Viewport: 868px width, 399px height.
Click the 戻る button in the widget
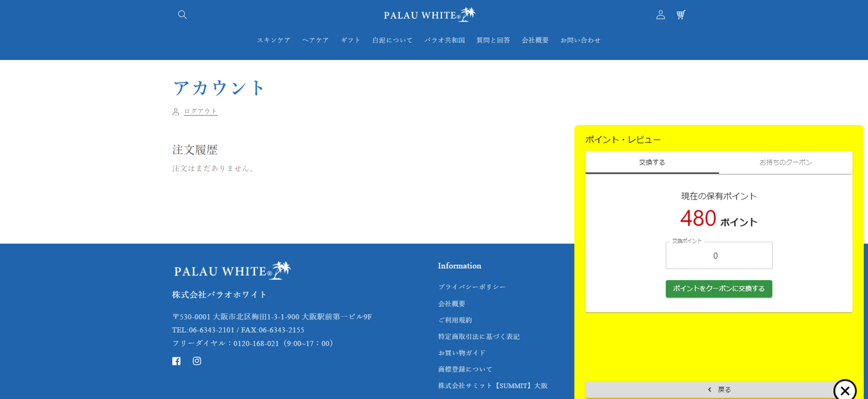point(718,389)
